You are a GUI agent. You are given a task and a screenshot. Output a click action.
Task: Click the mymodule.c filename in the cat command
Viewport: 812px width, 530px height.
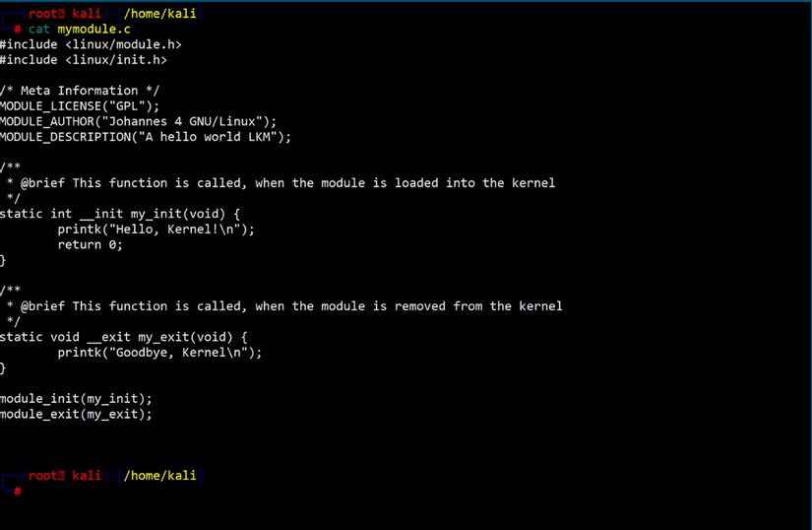pos(94,30)
